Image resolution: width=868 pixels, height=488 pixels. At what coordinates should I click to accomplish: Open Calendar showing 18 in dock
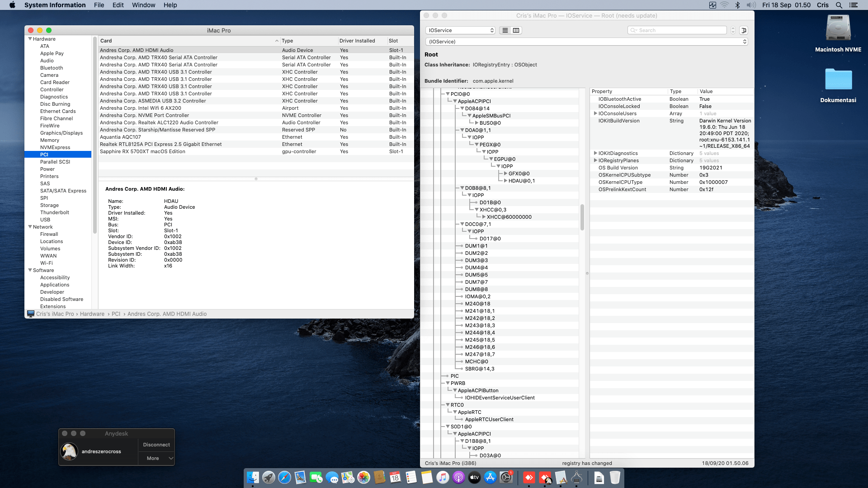point(395,477)
